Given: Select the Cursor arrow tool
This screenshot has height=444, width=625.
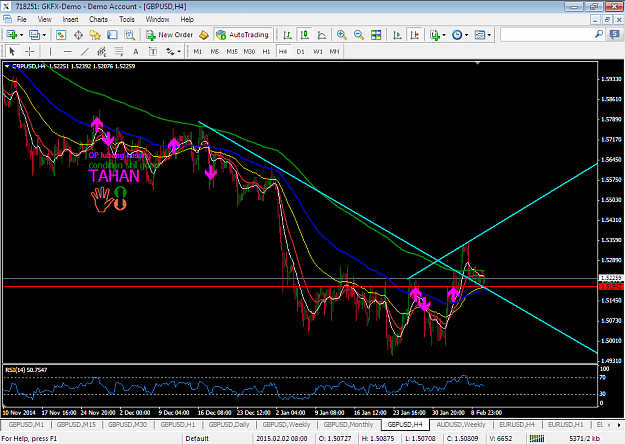Looking at the screenshot, I should 12,51.
